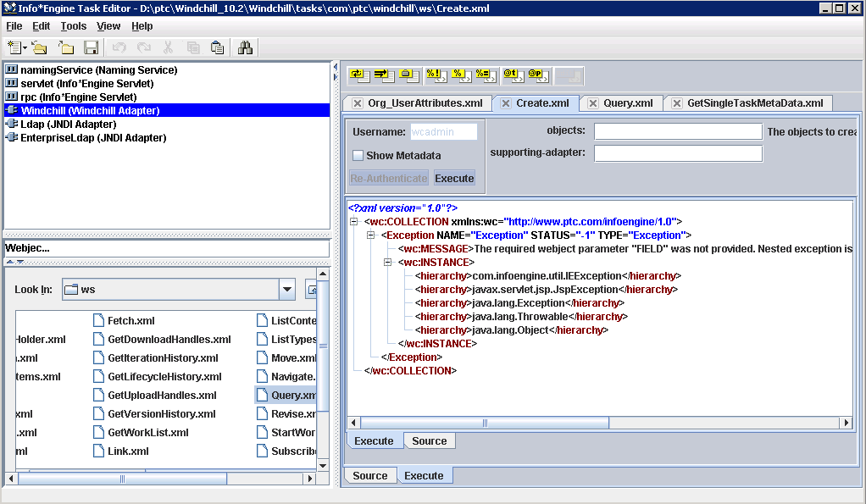This screenshot has height=504, width=866.
Task: Click the left-pointing split pane collapse arrow
Action: (x=336, y=67)
